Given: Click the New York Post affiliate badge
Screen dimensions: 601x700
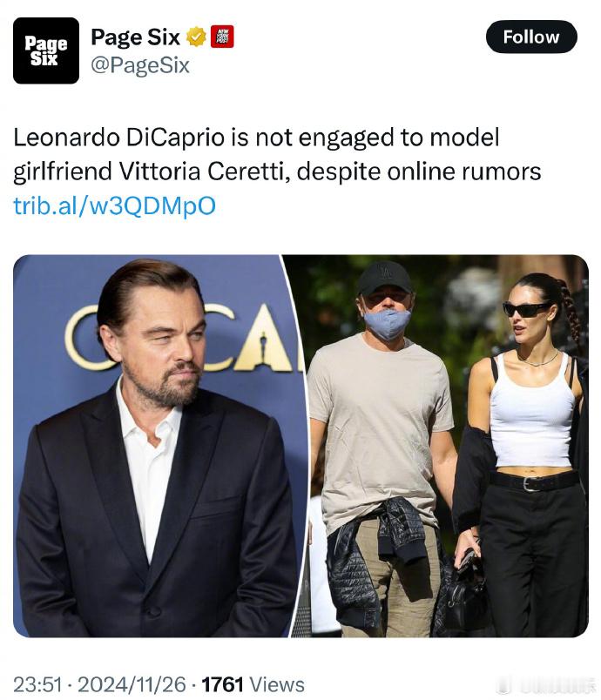Looking at the screenshot, I should 222,37.
